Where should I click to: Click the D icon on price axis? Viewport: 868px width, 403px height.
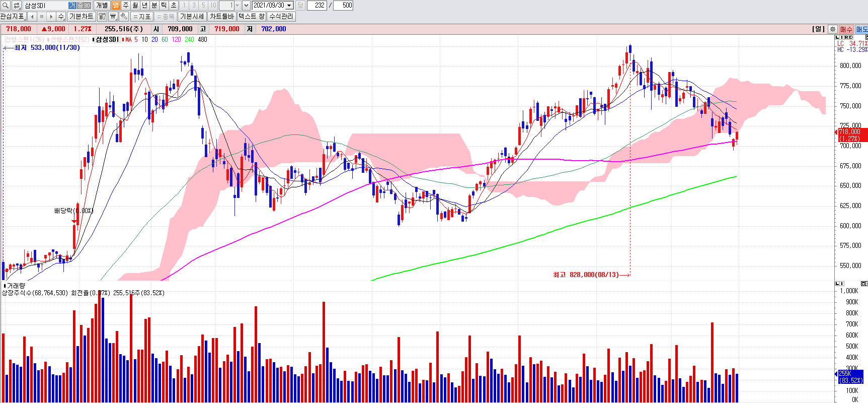pos(850,37)
